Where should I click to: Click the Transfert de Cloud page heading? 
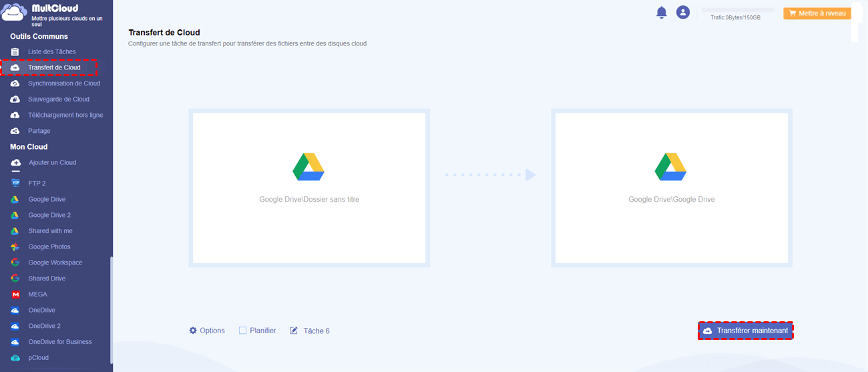tap(164, 32)
